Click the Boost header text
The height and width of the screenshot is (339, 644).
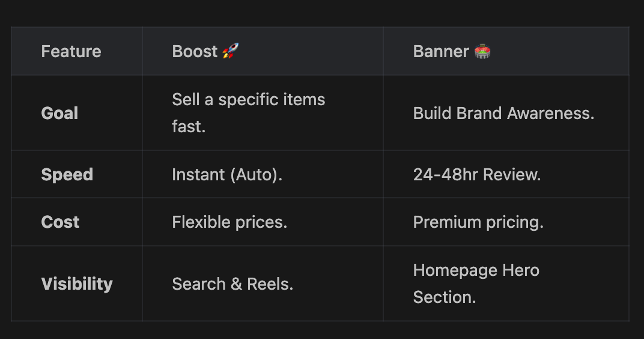(195, 52)
